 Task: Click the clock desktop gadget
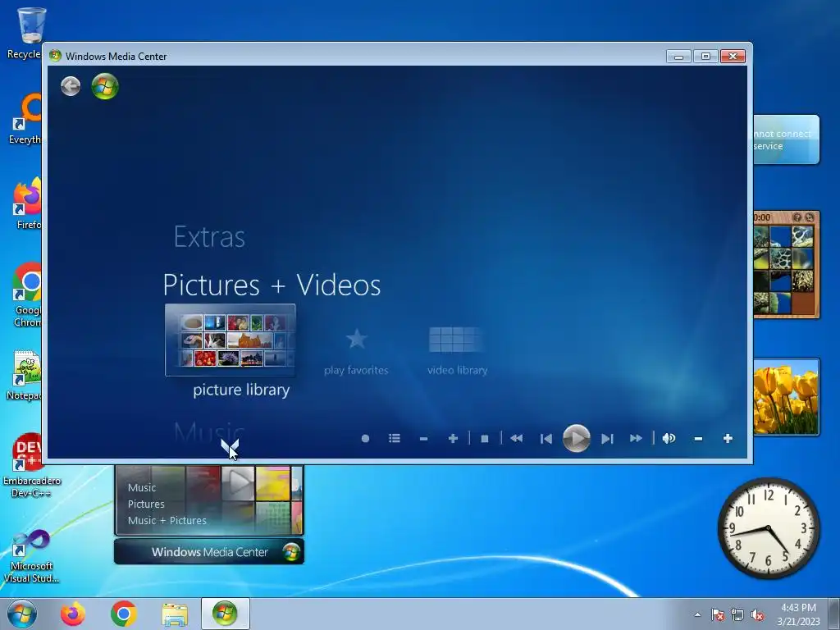point(769,528)
